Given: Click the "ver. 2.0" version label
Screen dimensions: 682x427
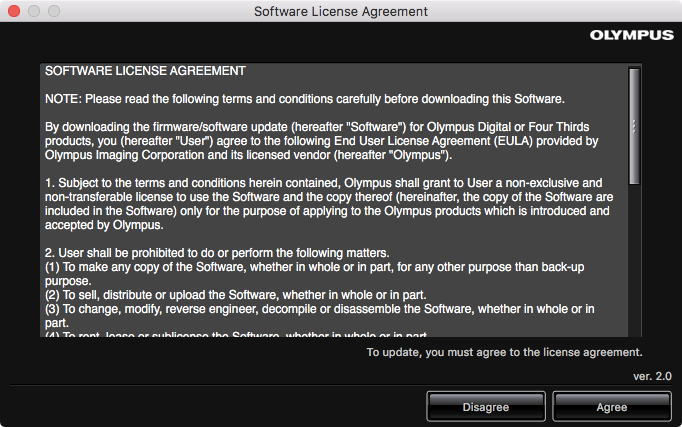Looking at the screenshot, I should pos(652,376).
